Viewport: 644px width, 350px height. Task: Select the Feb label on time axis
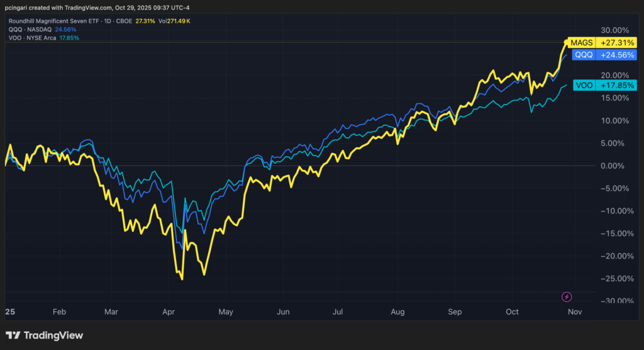coord(59,312)
